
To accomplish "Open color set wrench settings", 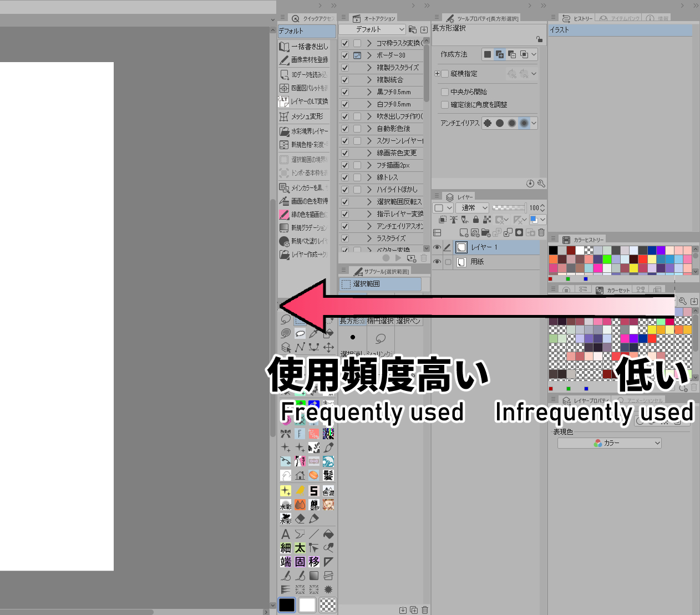I will [683, 301].
